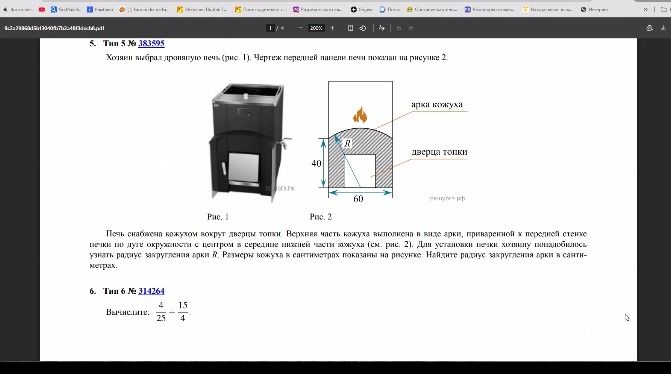671x374 pixels.
Task: Open the bookmark with yellow triangle icon
Action: [x=547, y=9]
